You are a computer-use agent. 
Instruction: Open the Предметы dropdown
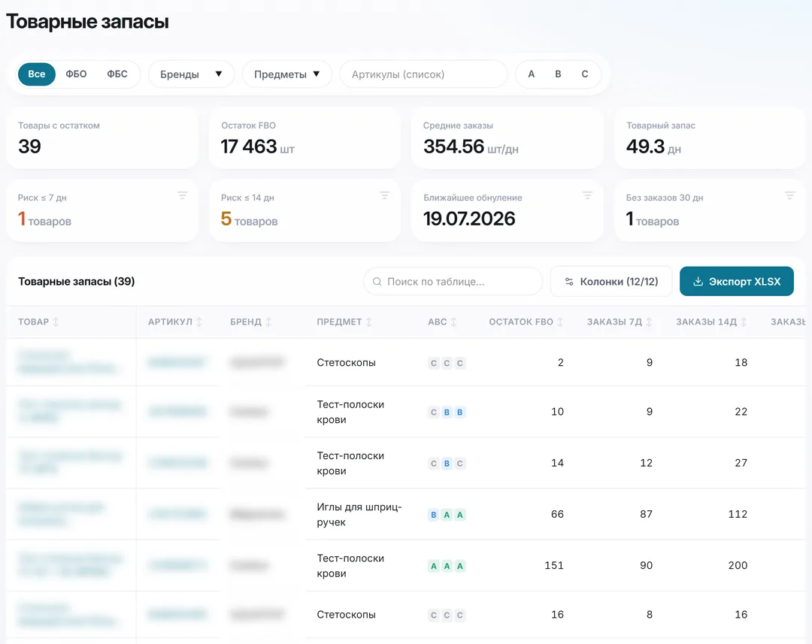pyautogui.click(x=286, y=74)
